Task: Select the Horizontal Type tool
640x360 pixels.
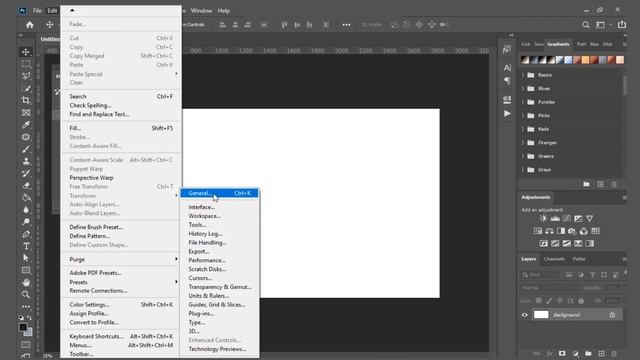Action: tap(26, 246)
